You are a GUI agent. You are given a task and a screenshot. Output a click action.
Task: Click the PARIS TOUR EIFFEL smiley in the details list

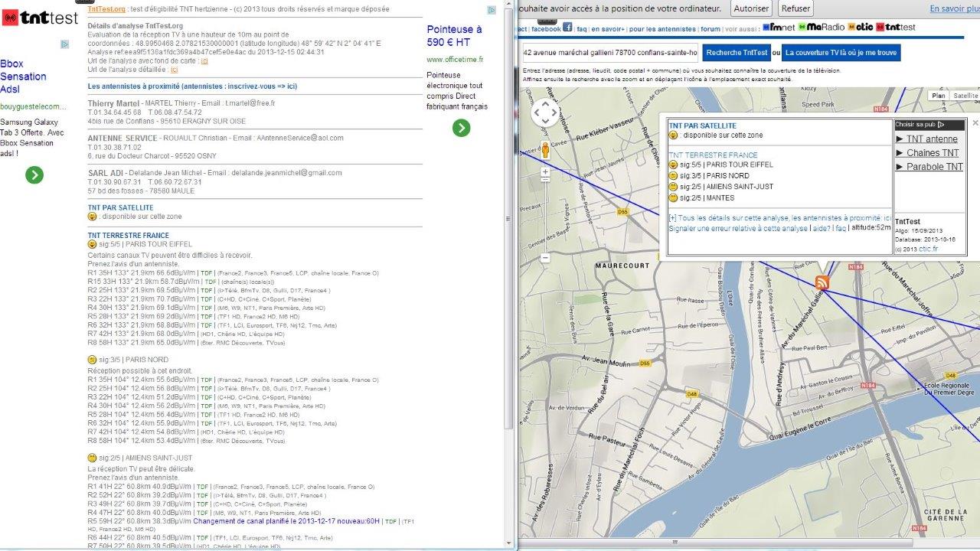click(x=93, y=244)
